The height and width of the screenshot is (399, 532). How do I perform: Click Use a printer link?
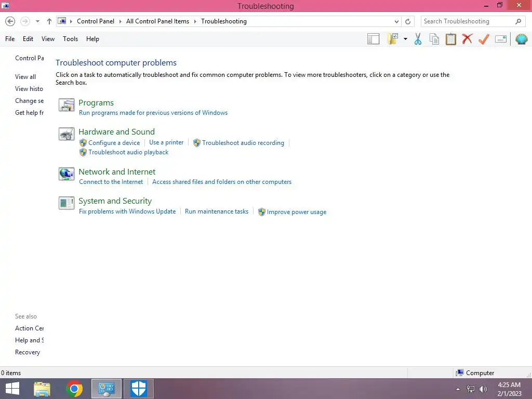(x=166, y=142)
